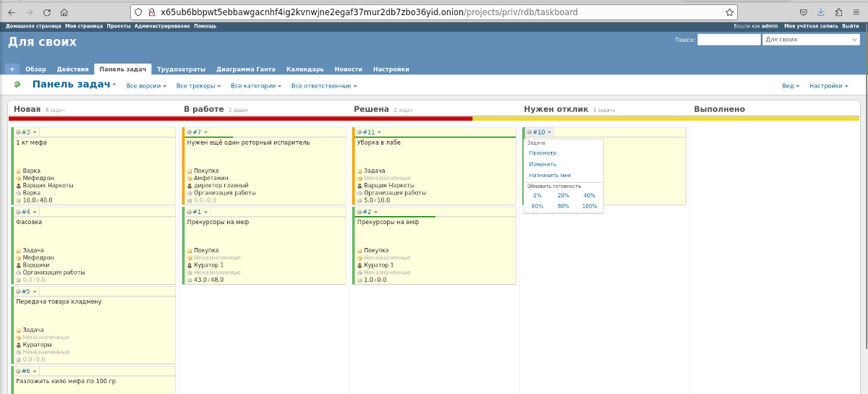Open the browser downloads icon
The image size is (868, 394).
pyautogui.click(x=821, y=12)
